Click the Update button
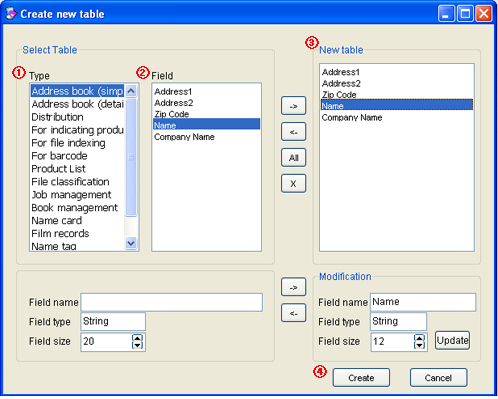Image resolution: width=498 pixels, height=399 pixels. coord(452,340)
